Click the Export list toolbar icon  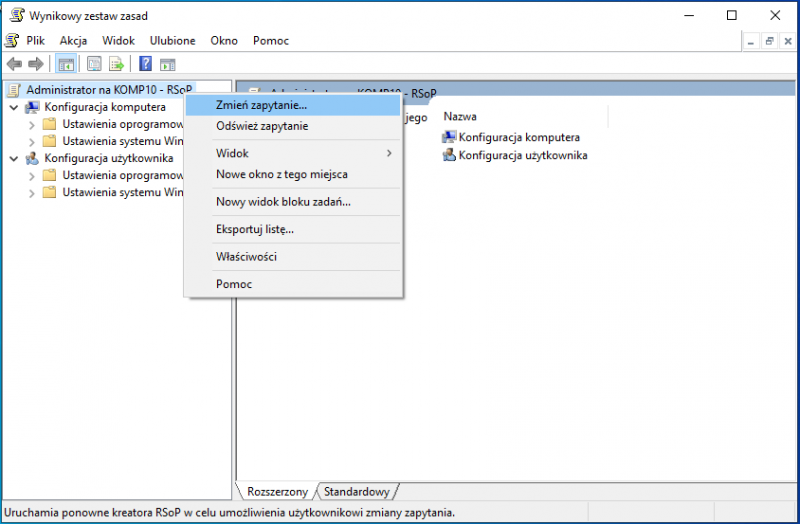[116, 64]
